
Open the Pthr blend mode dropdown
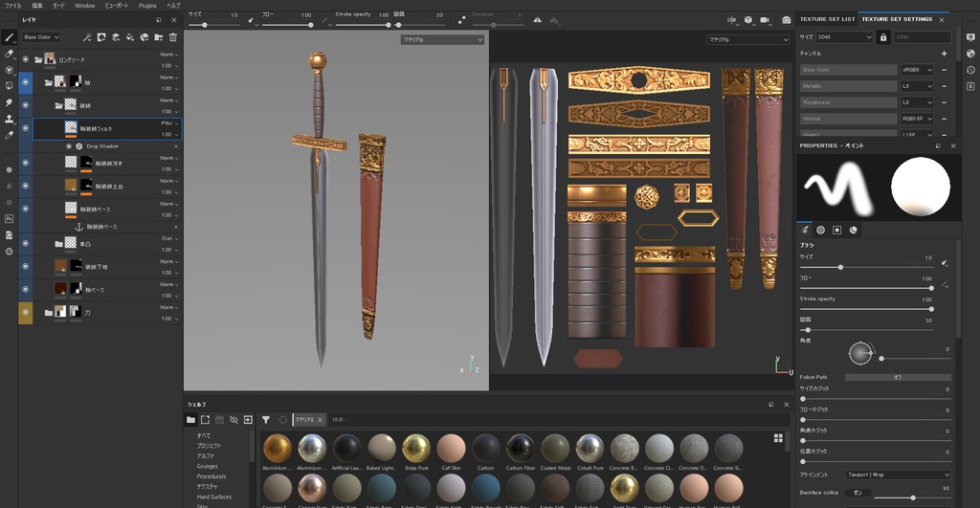pyautogui.click(x=169, y=123)
